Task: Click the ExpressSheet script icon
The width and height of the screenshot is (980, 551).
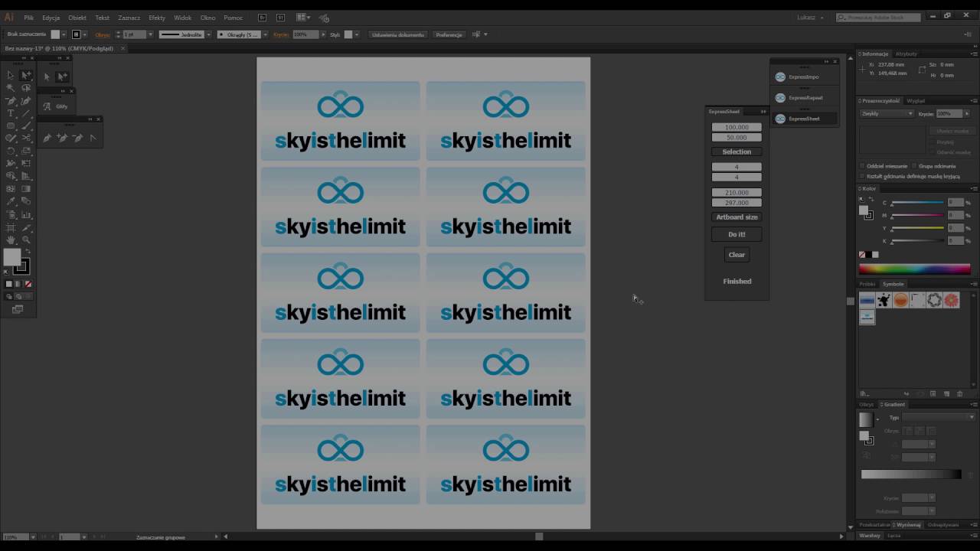Action: pyautogui.click(x=780, y=119)
